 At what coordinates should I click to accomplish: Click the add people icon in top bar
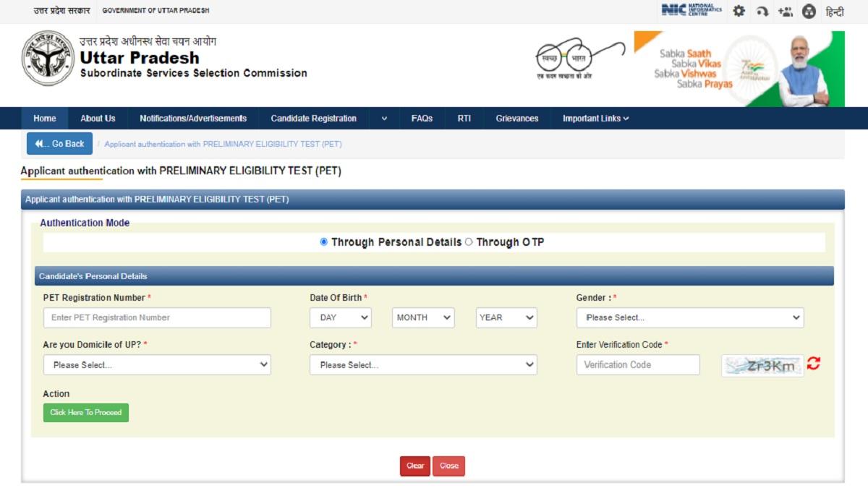point(786,11)
